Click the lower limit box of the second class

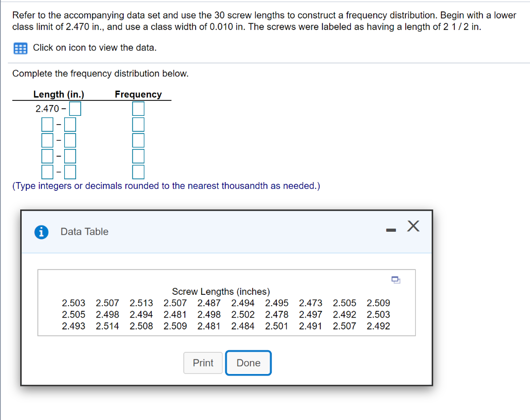tap(47, 124)
